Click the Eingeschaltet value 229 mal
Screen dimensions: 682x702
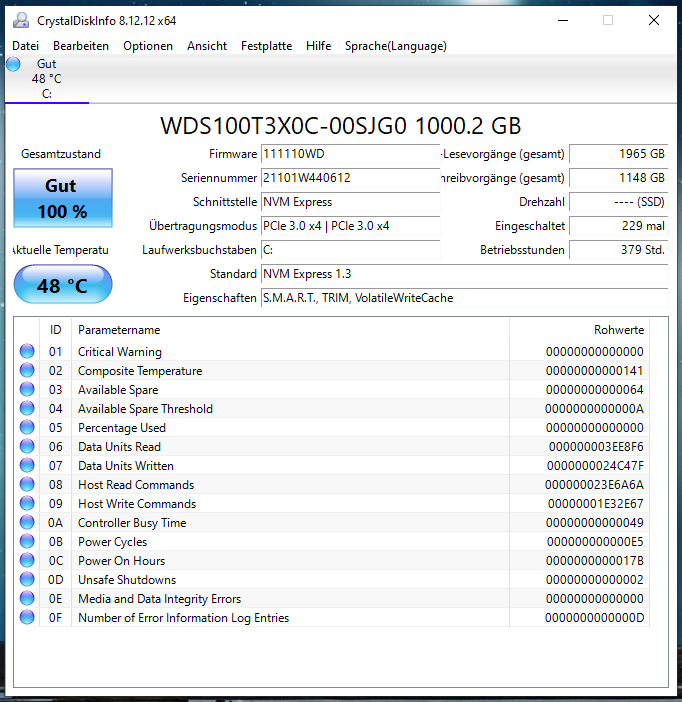(618, 226)
